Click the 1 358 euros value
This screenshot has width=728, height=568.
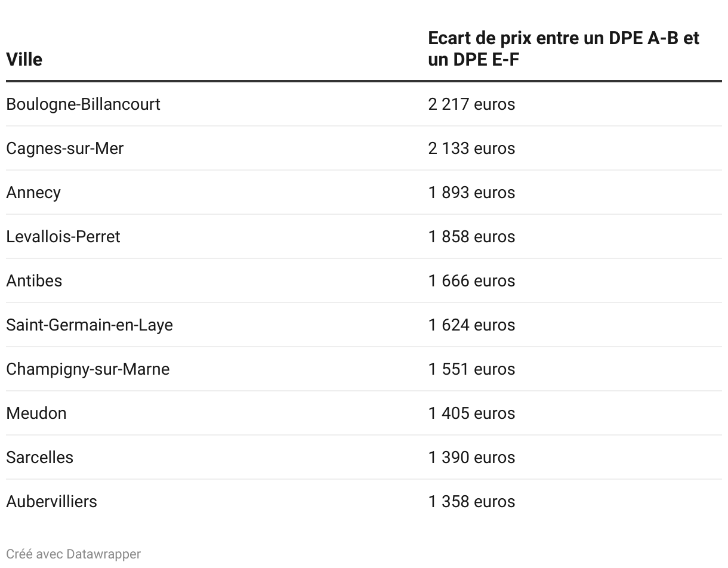coord(471,502)
